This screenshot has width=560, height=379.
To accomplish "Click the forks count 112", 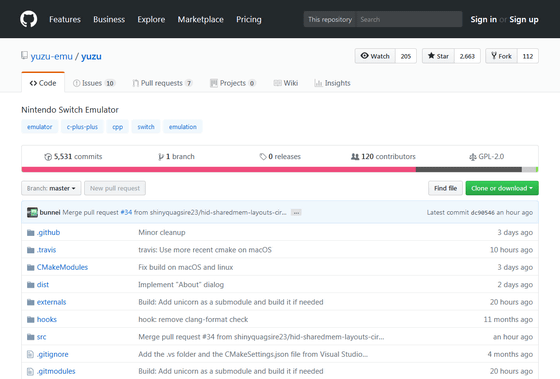I will 528,56.
